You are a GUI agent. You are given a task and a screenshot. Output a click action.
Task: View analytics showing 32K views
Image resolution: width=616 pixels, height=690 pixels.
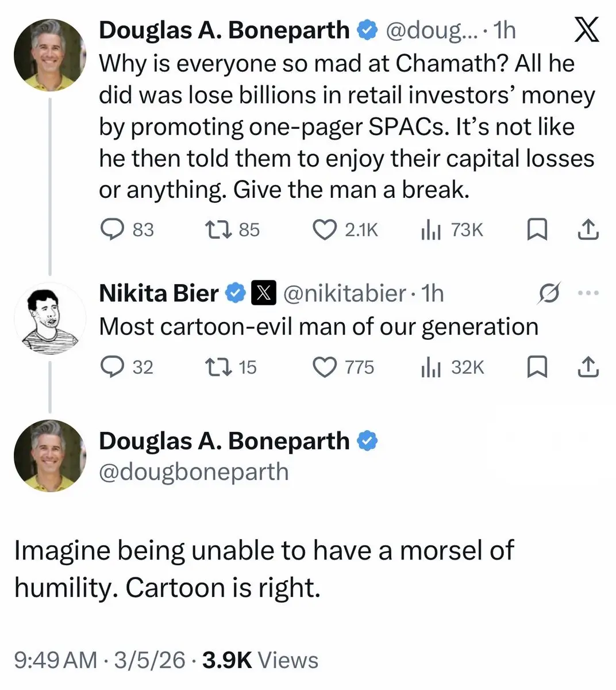coord(431,367)
